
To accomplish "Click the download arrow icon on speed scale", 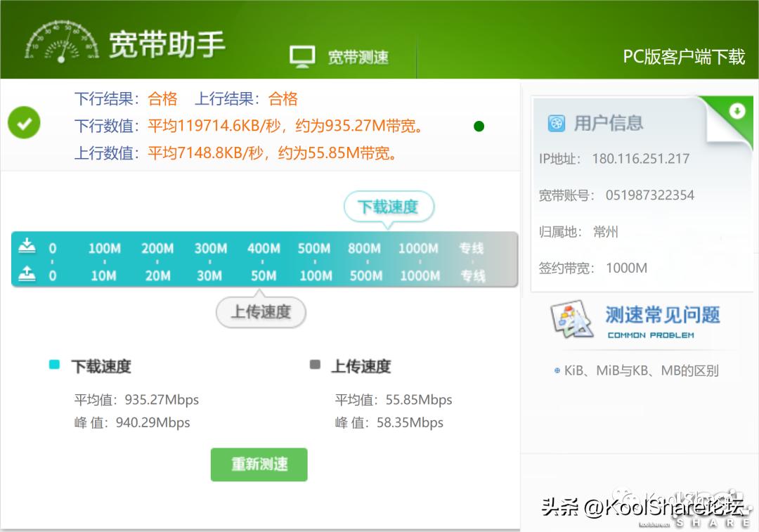I will tap(27, 247).
